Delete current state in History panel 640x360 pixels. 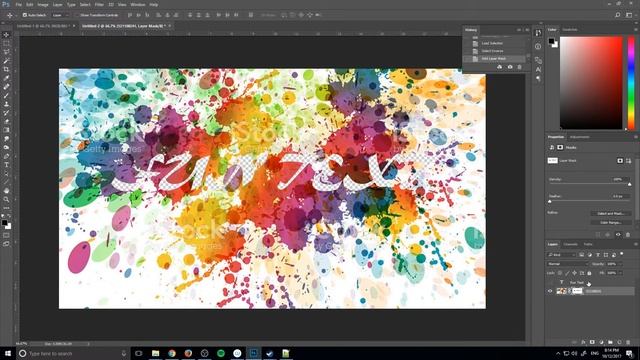(520, 67)
